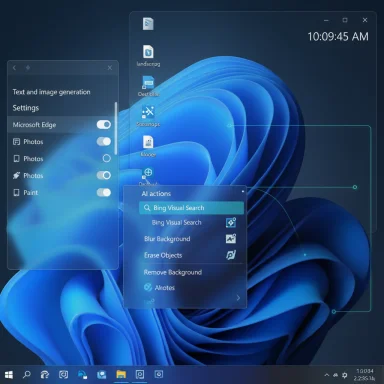
Task: Open the taskbar icon left of File Explorer
Action: (x=101, y=375)
